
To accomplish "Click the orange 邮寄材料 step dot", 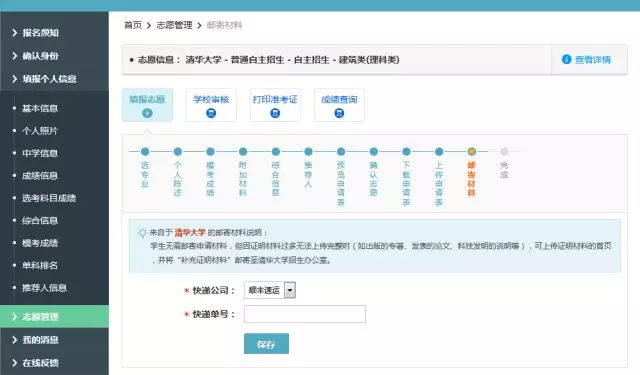I will point(471,152).
